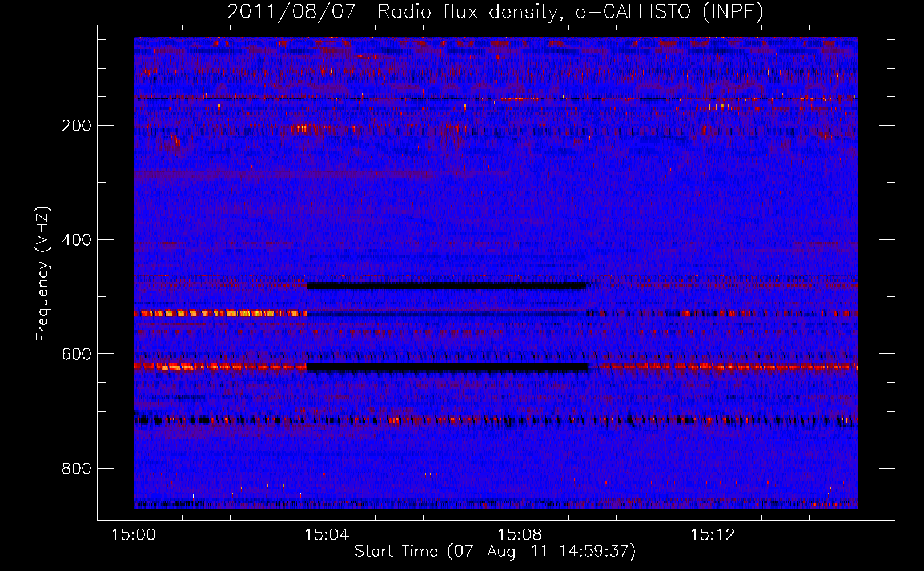Click the 15:04 time tick label
The image size is (924, 571).
[x=327, y=535]
